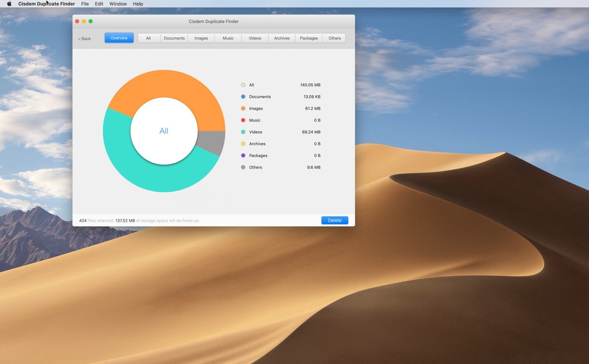589x364 pixels.
Task: Click the 9.6 MB Others size value
Action: [314, 167]
